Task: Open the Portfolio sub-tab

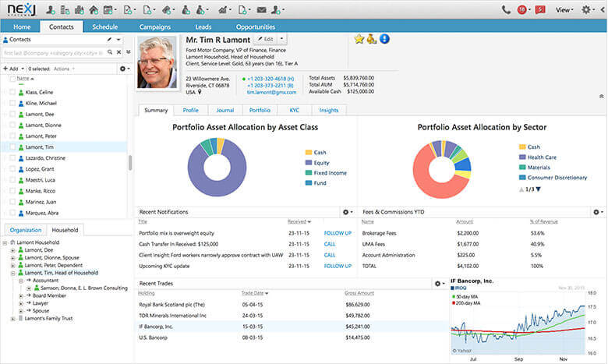Action: (260, 111)
